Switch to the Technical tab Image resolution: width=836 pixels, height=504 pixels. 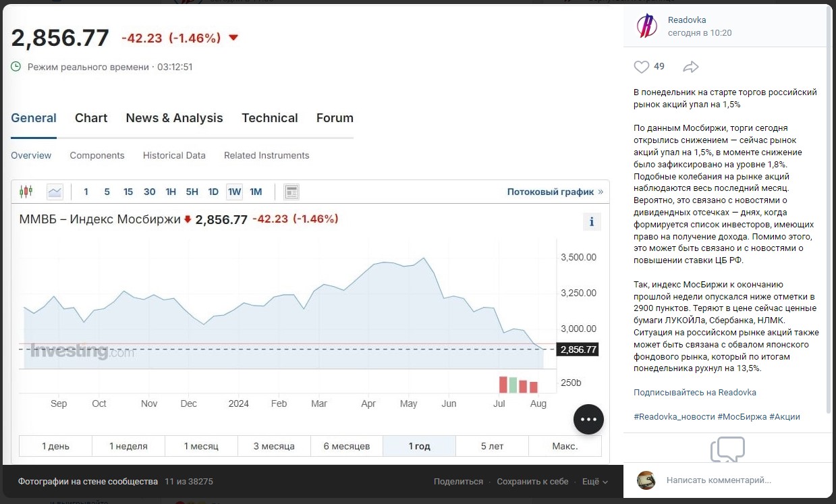tap(270, 118)
